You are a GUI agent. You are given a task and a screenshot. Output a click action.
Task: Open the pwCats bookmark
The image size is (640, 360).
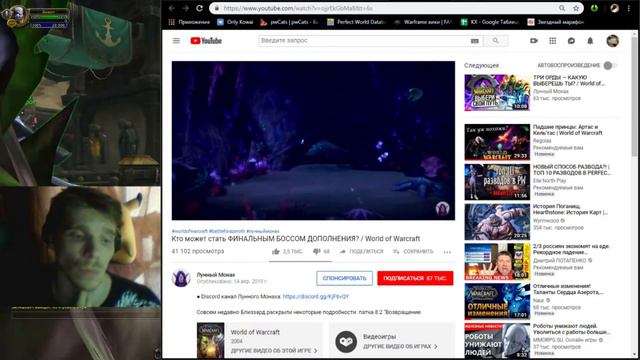pyautogui.click(x=289, y=22)
